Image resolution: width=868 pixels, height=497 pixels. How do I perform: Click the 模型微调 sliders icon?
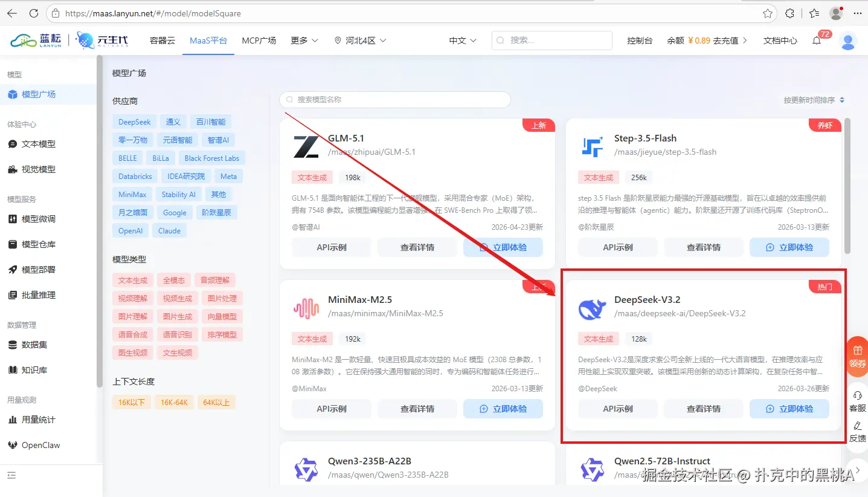(x=12, y=219)
